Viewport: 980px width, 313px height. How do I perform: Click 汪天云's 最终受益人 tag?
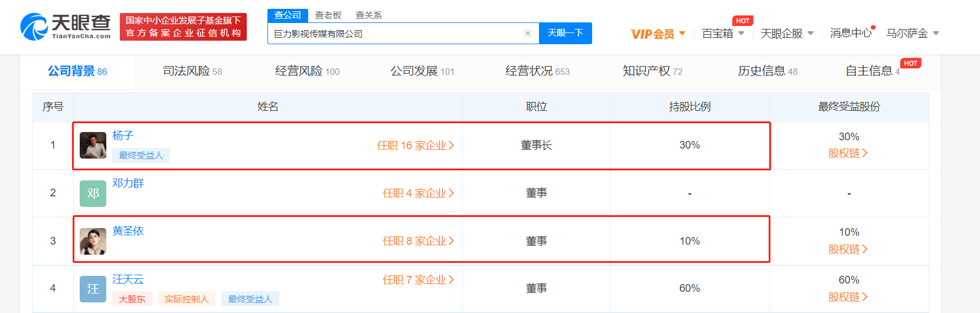click(250, 299)
